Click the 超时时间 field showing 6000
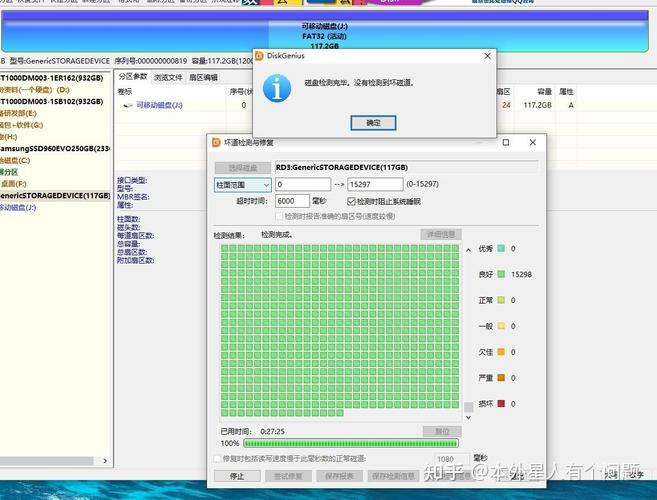Screen dimensions: 657x500 [x=292, y=201]
